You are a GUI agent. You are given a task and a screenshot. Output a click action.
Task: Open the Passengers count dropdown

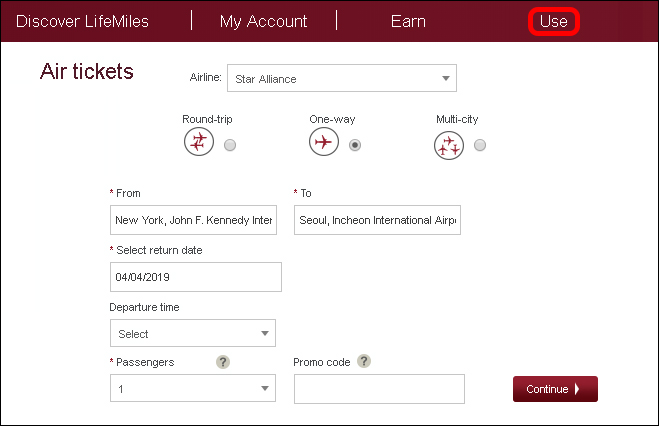click(193, 388)
